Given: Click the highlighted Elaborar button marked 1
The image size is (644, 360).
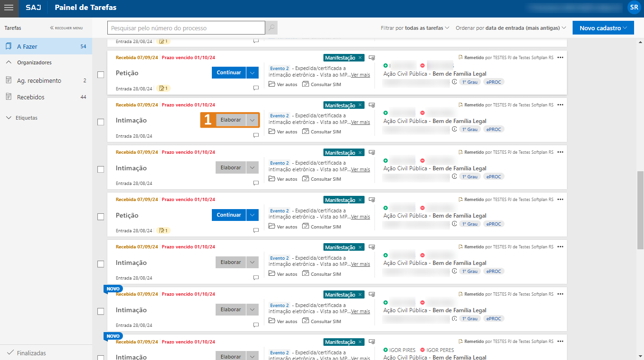Looking at the screenshot, I should (231, 120).
